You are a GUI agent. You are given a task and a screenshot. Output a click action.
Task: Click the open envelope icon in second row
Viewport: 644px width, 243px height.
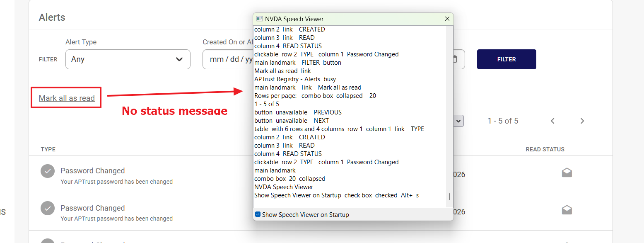567,210
